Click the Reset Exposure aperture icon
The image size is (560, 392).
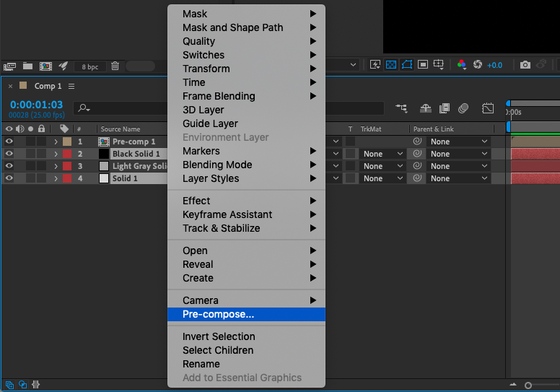(x=477, y=65)
